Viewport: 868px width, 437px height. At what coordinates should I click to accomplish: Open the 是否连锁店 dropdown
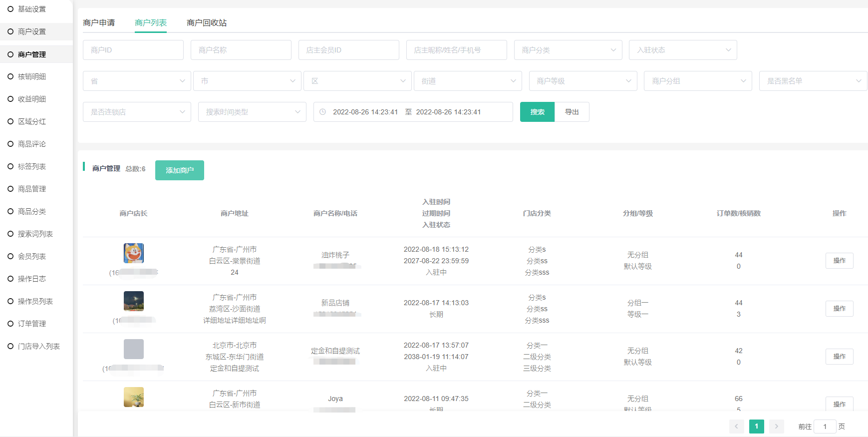click(137, 112)
